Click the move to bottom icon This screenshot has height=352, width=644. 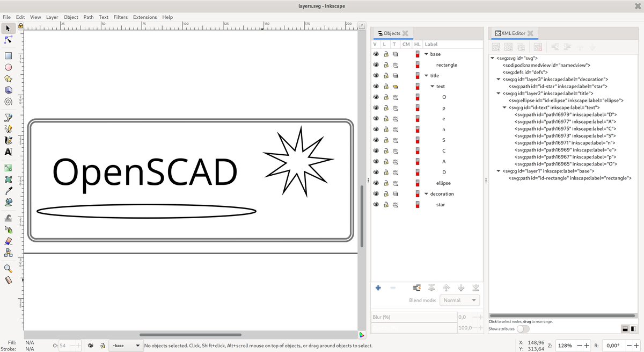click(x=475, y=288)
